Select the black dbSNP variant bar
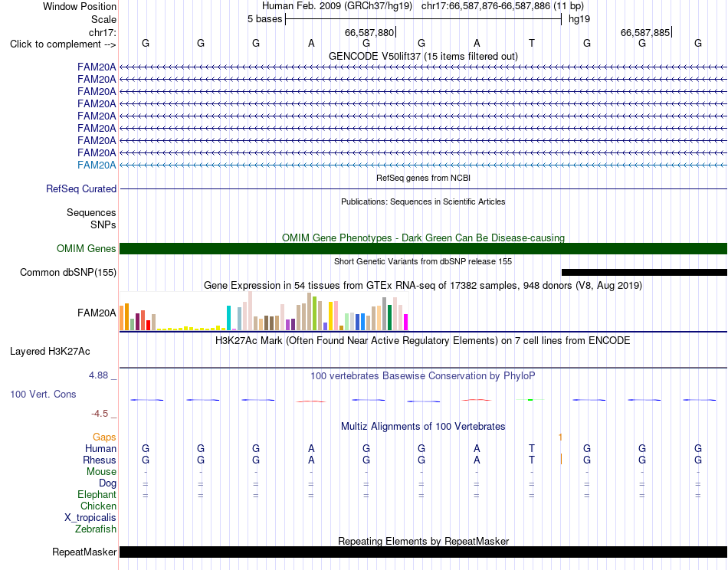 (644, 273)
